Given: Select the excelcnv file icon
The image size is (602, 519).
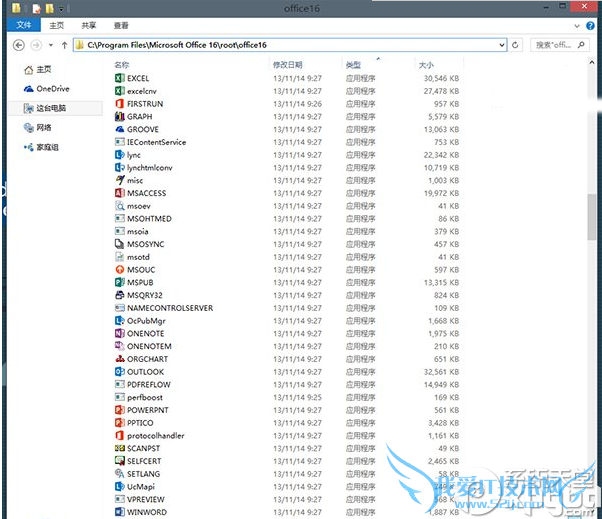Looking at the screenshot, I should [120, 91].
